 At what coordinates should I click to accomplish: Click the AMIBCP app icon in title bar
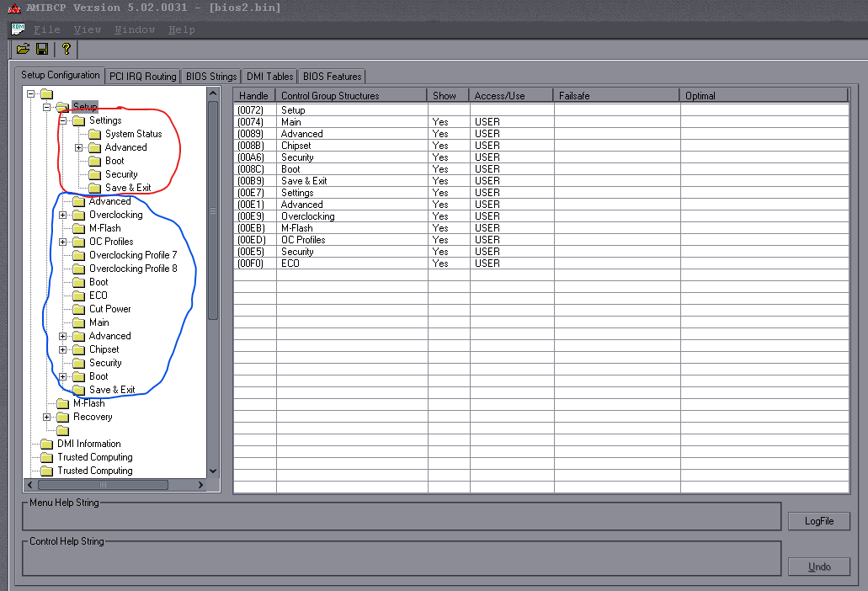tap(13, 8)
